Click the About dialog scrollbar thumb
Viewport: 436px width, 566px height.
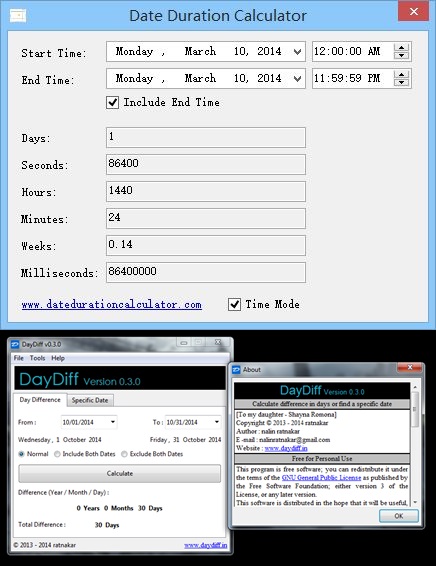coord(415,409)
